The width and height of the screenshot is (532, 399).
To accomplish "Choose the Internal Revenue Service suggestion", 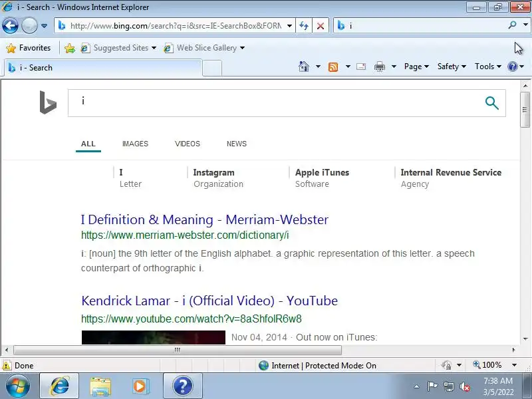I will pos(451,178).
